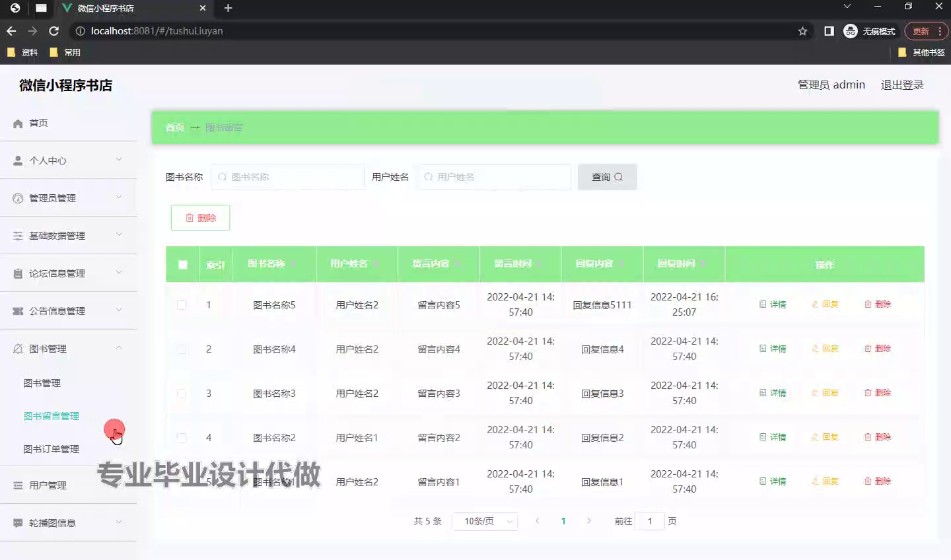The image size is (951, 560).
Task: Expand the 个人中心 menu chevron
Action: point(119,160)
